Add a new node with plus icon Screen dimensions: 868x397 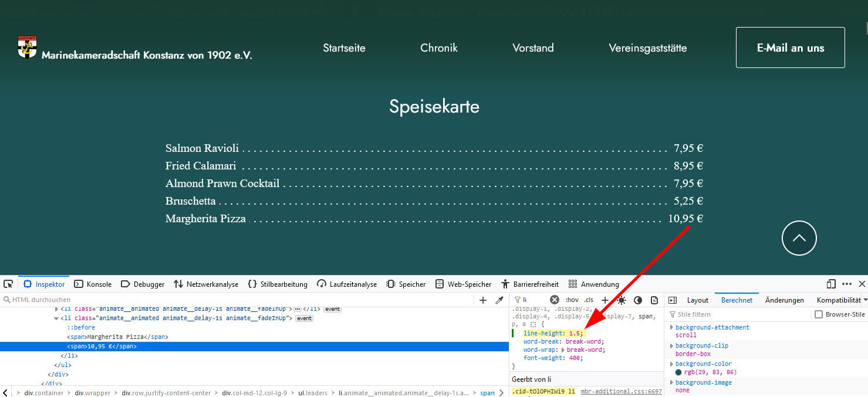pyautogui.click(x=483, y=300)
